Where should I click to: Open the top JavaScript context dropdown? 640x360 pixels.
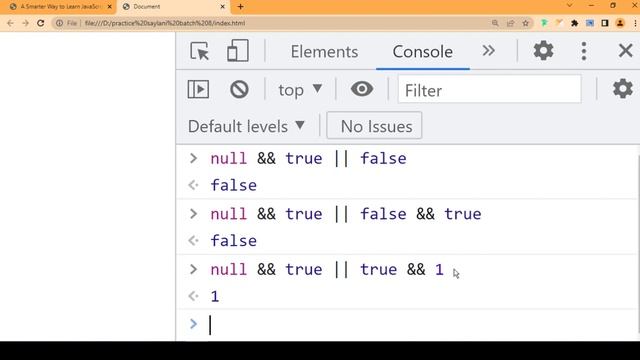[300, 90]
